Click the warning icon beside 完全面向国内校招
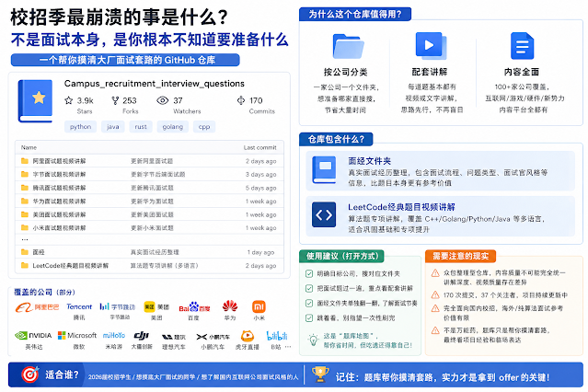 [435, 308]
